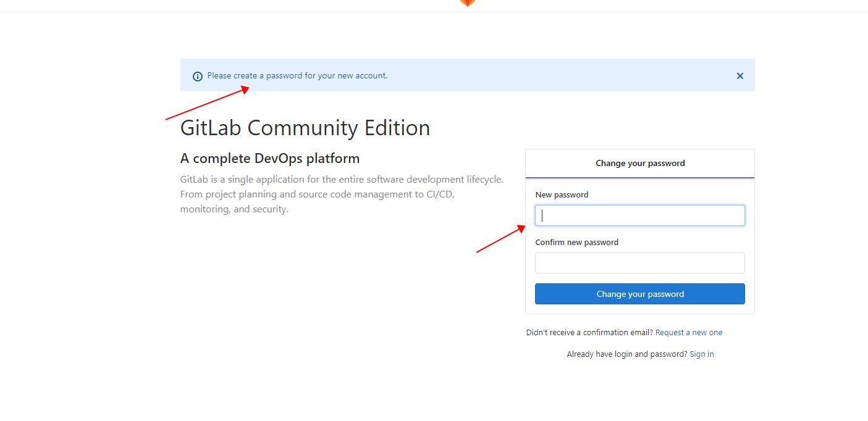Open the Request a new one link

click(689, 333)
